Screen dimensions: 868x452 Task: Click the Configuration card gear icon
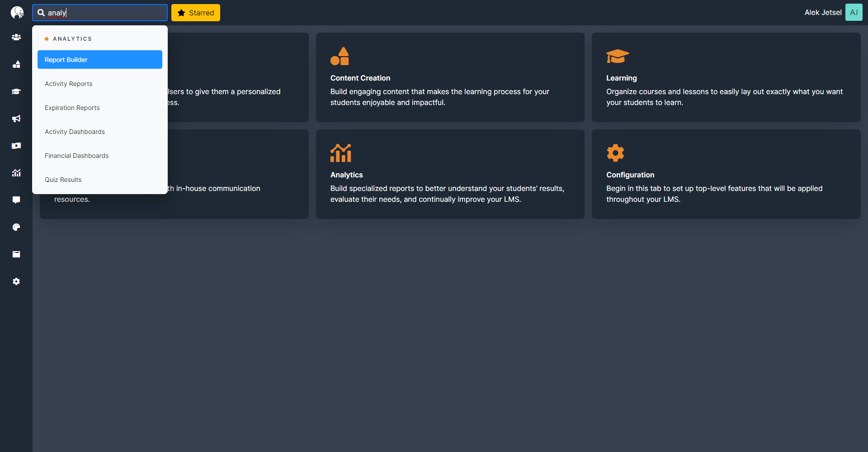(x=615, y=153)
